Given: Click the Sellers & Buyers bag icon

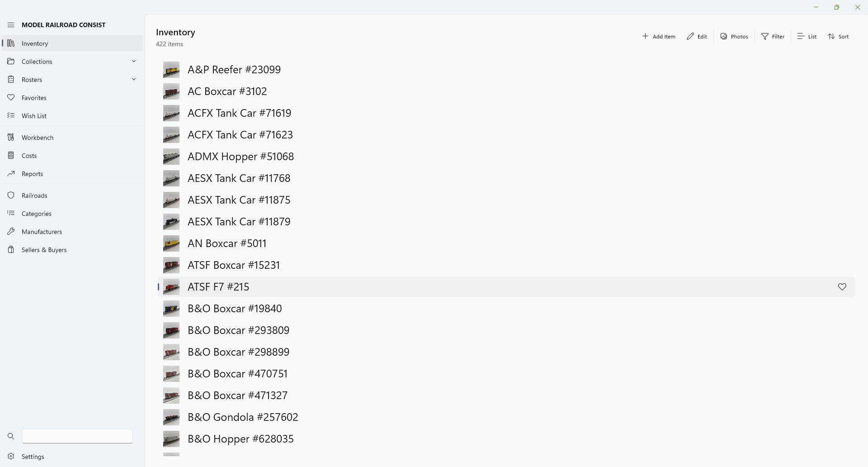Looking at the screenshot, I should tap(11, 250).
